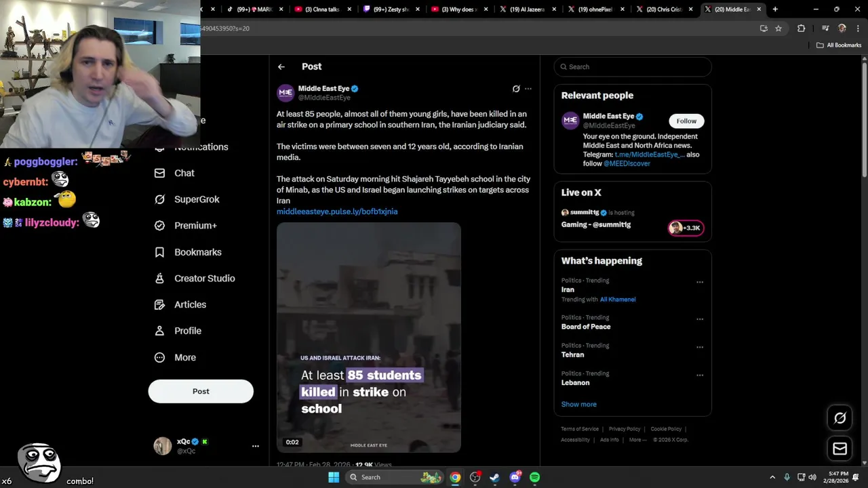Open the floating Grok button at bottom right
Viewport: 868px width, 488px height.
840,418
